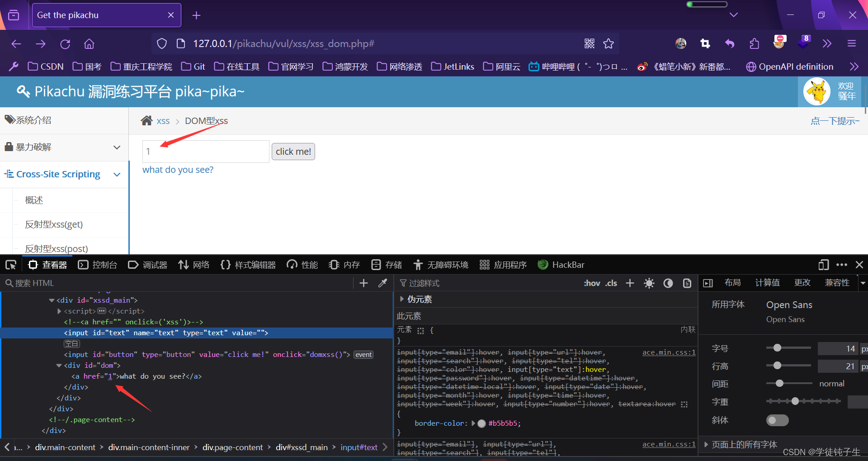Switch to the 查看器 inspector tab
This screenshot has height=461, width=868.
click(48, 265)
